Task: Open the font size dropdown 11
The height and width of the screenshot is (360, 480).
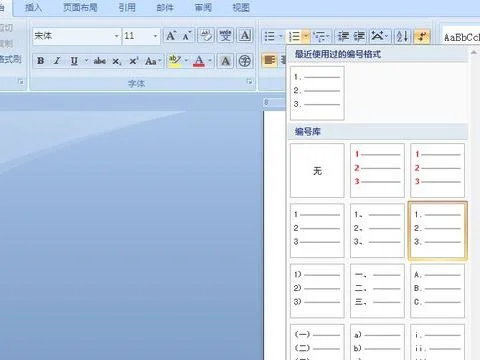Action: [x=155, y=36]
